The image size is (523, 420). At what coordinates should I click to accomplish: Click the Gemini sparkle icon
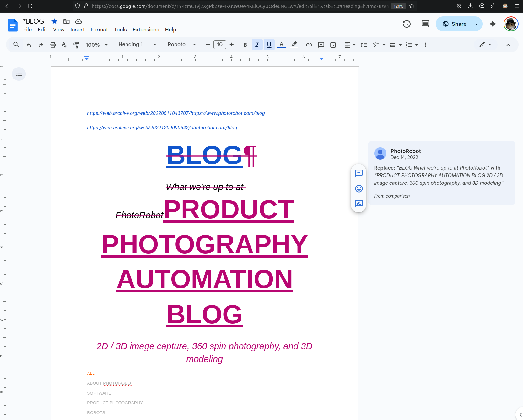(x=493, y=24)
